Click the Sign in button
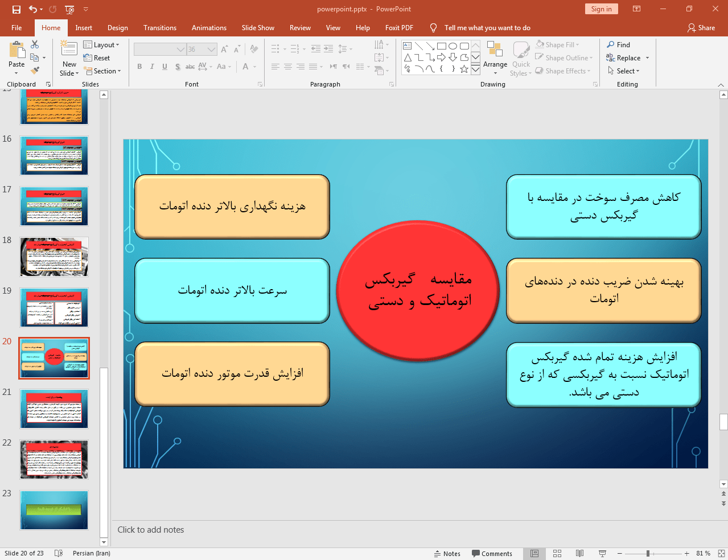 click(x=601, y=9)
